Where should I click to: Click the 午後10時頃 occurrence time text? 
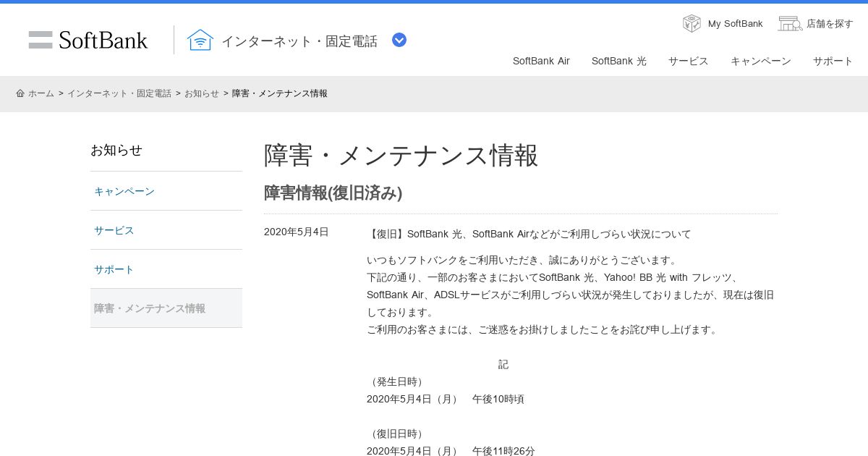498,399
